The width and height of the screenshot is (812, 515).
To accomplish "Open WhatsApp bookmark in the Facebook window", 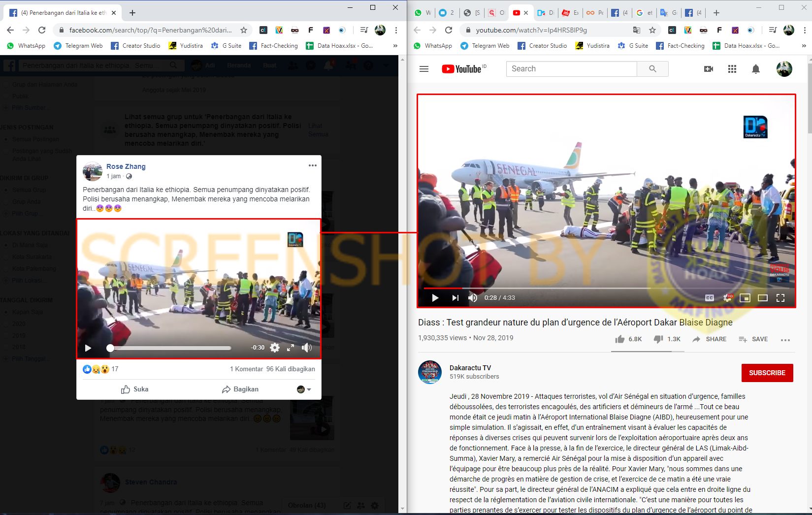I will 26,46.
